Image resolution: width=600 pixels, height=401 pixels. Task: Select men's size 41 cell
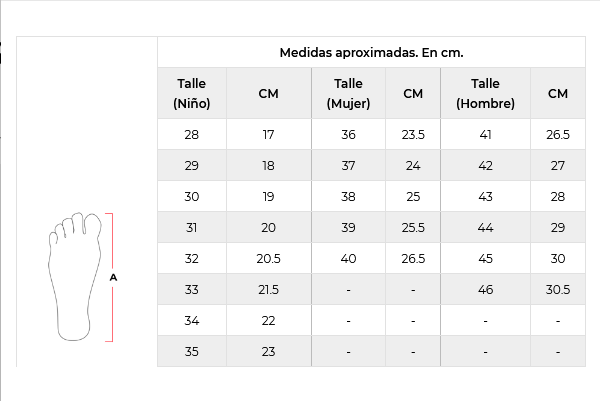point(485,134)
